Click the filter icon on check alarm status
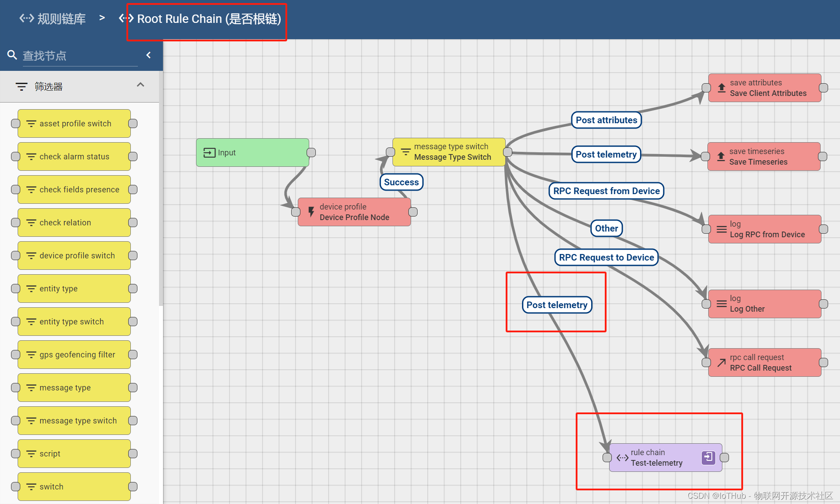This screenshot has height=504, width=840. click(x=31, y=157)
